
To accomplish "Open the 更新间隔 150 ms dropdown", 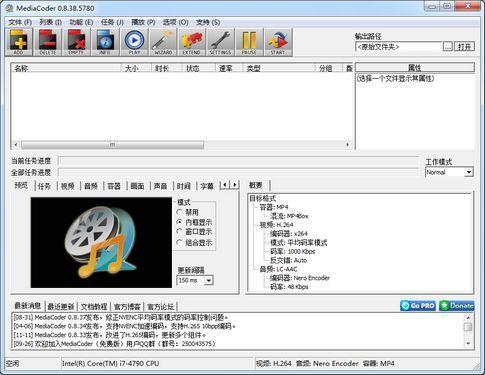I will pyautogui.click(x=195, y=280).
